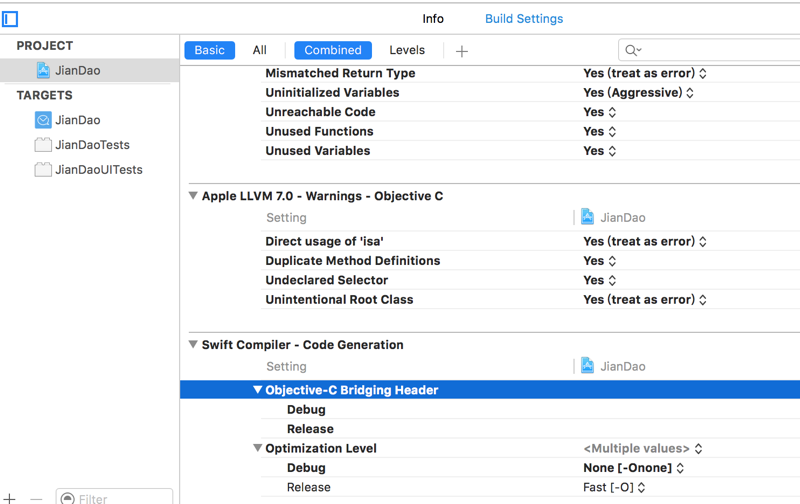Open Debug optimization None [-Onone] dropdown
Image resolution: width=800 pixels, height=504 pixels.
coord(634,468)
